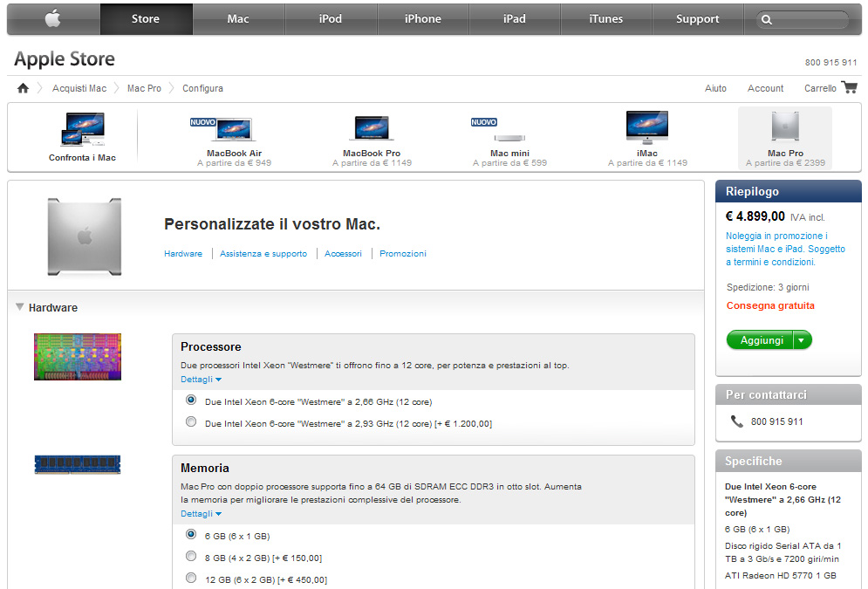Open the Promozioni link
This screenshot has width=868, height=589.
coord(403,254)
